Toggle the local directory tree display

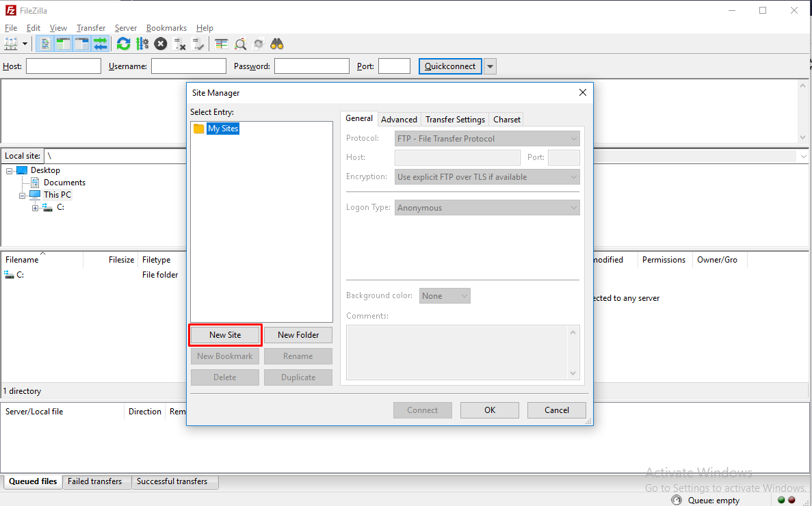[x=63, y=44]
